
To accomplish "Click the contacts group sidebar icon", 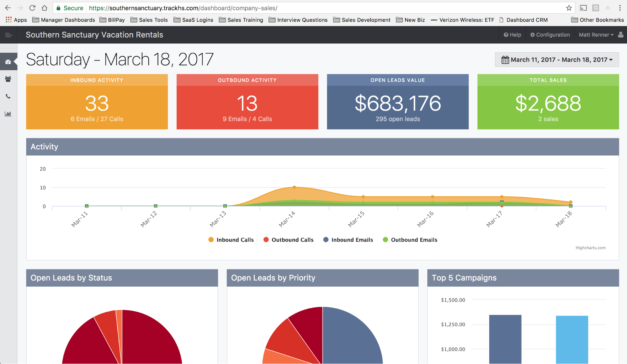I will tap(8, 79).
